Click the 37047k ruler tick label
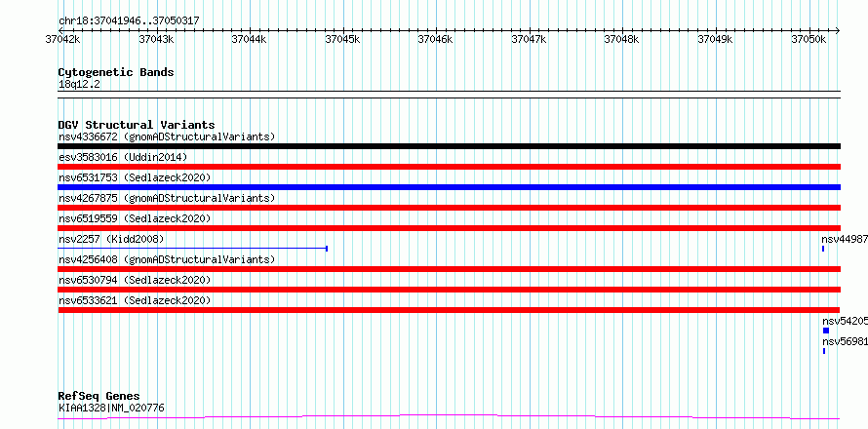The image size is (868, 429). [530, 39]
